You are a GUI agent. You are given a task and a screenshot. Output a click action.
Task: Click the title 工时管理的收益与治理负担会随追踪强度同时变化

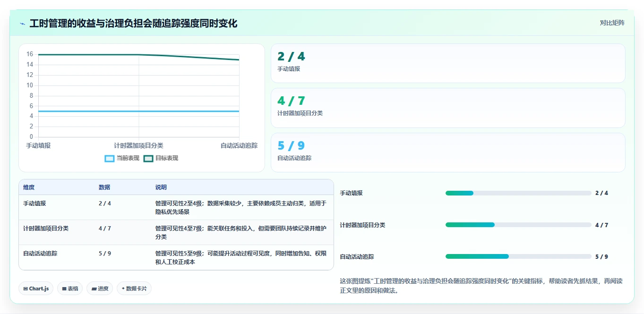point(133,24)
